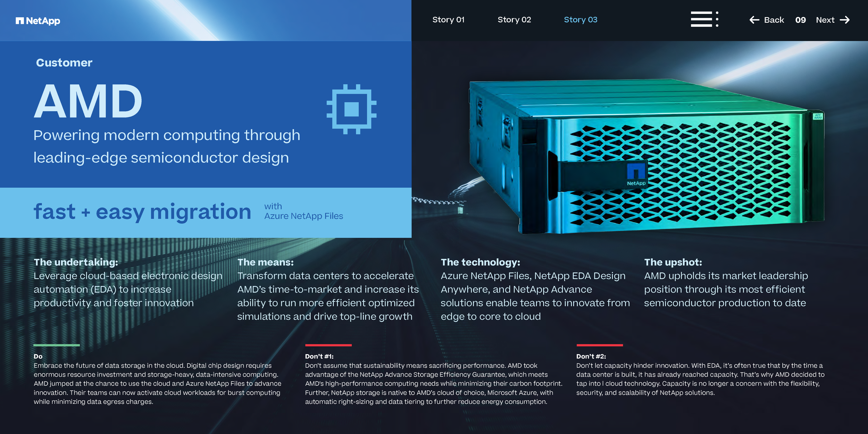Click the "Do" section heading
This screenshot has width=868, height=434.
38,356
